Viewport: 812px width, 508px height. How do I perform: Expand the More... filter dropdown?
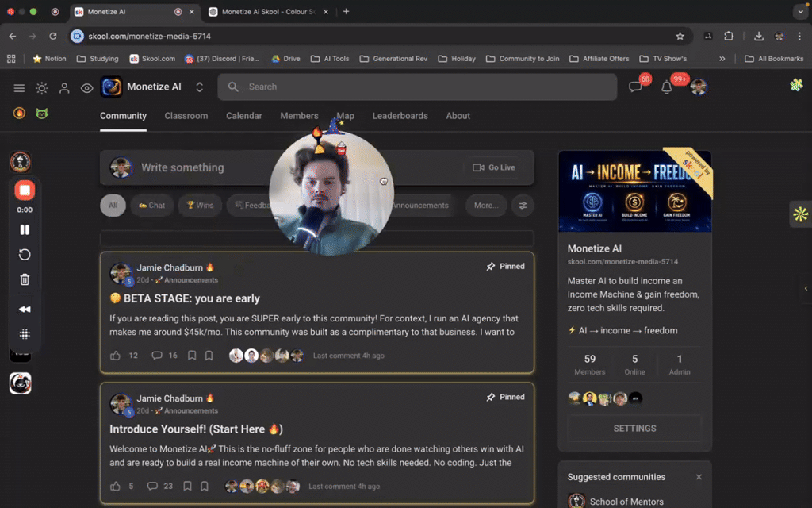(486, 206)
